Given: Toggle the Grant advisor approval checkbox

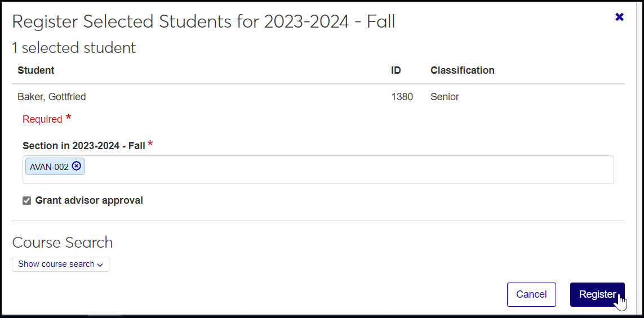Looking at the screenshot, I should (26, 201).
